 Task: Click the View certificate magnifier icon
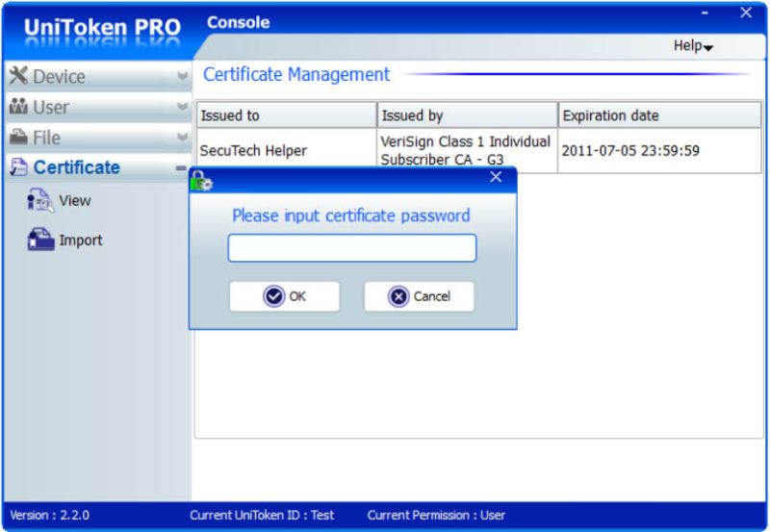point(40,200)
